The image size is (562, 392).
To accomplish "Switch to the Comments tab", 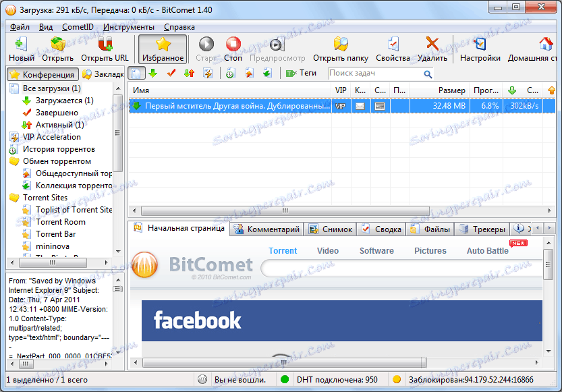I will tap(266, 229).
